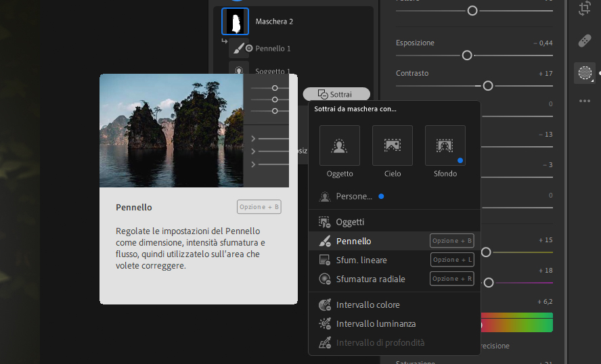Open the crop tool in right toolbar
Screen dimensions: 601x364
coord(585,8)
